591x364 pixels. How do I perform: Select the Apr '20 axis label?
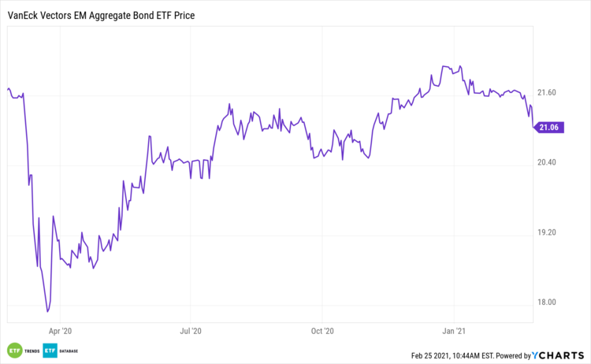60,332
